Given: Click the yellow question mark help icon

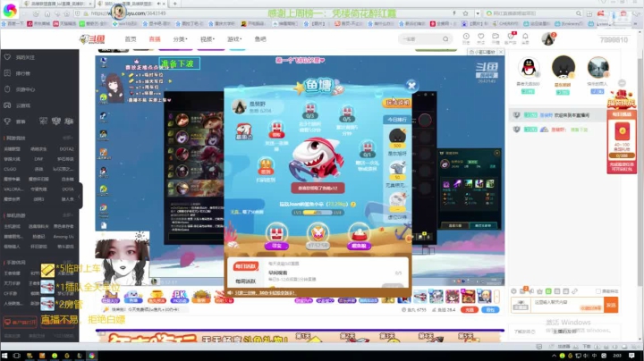Looking at the screenshot, I should tap(353, 205).
